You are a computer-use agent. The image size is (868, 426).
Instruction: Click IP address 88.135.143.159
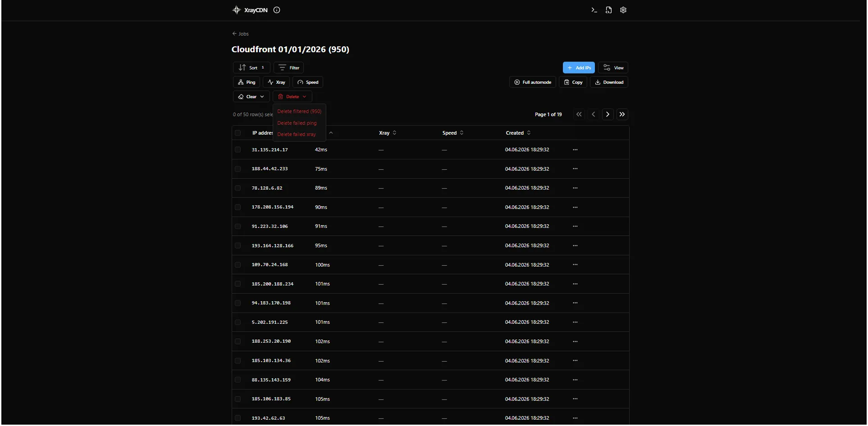click(x=271, y=380)
